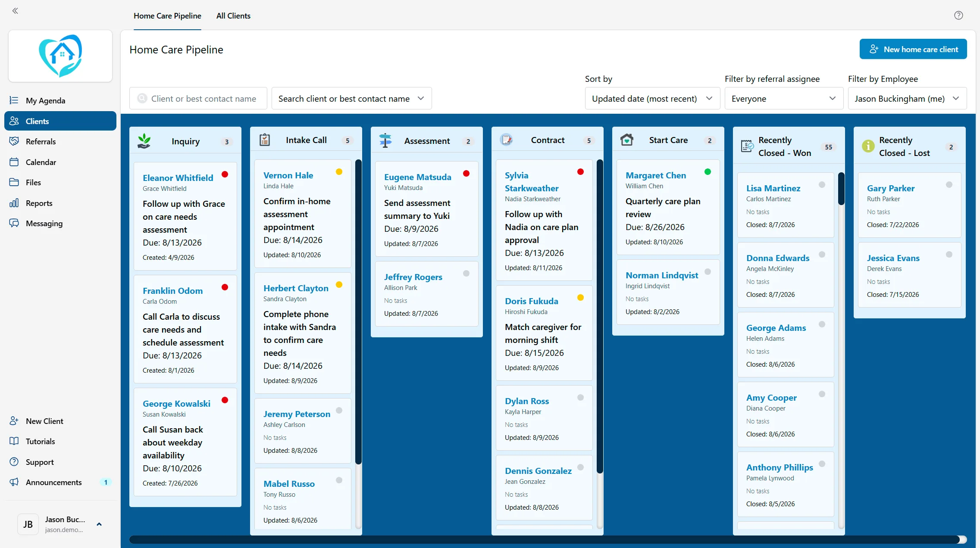Click New Client in the sidebar
980x548 pixels.
[60, 421]
